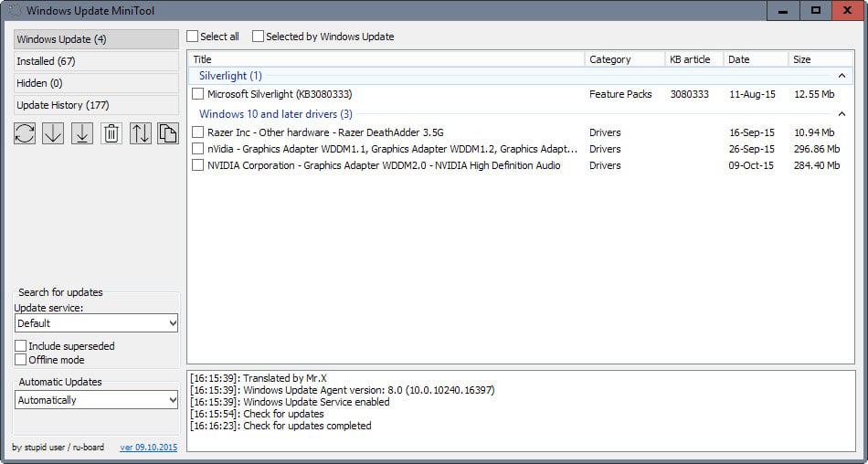
Task: Open the Automatic Updates dropdown
Action: (x=96, y=400)
